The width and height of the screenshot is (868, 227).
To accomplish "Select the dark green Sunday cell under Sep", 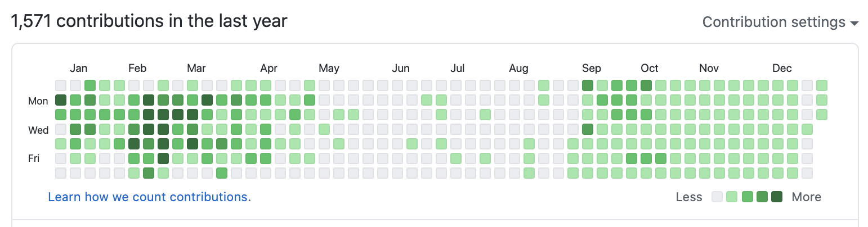I will click(x=588, y=86).
